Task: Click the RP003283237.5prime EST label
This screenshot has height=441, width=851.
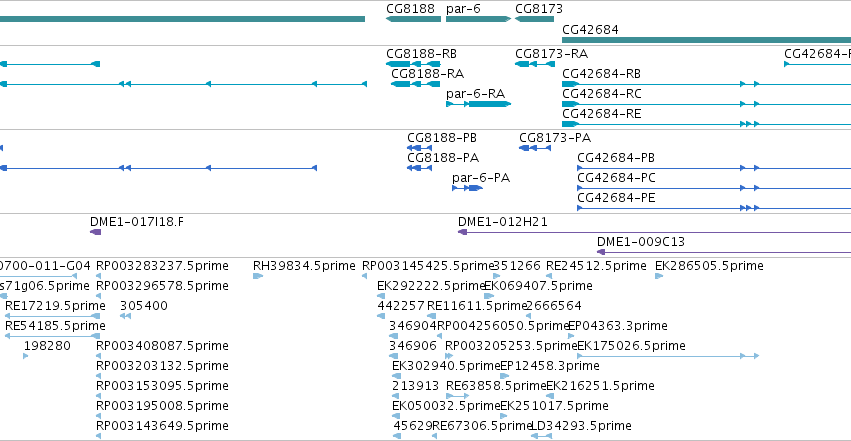Action: pos(162,266)
